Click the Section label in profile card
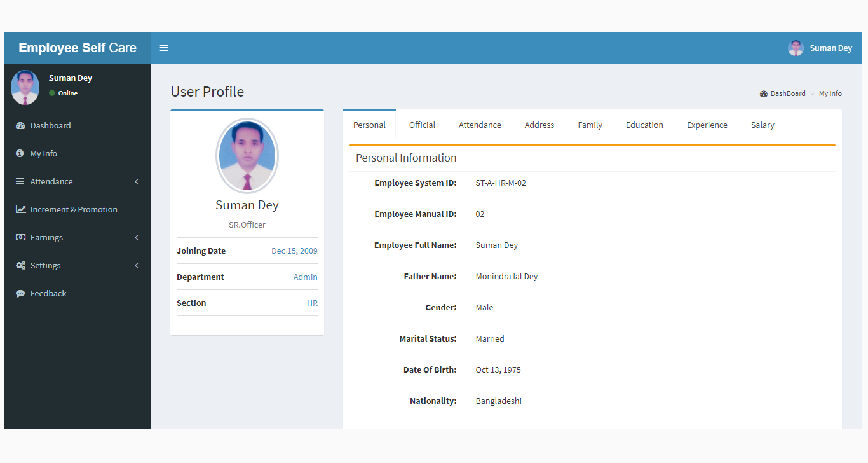 pyautogui.click(x=191, y=303)
